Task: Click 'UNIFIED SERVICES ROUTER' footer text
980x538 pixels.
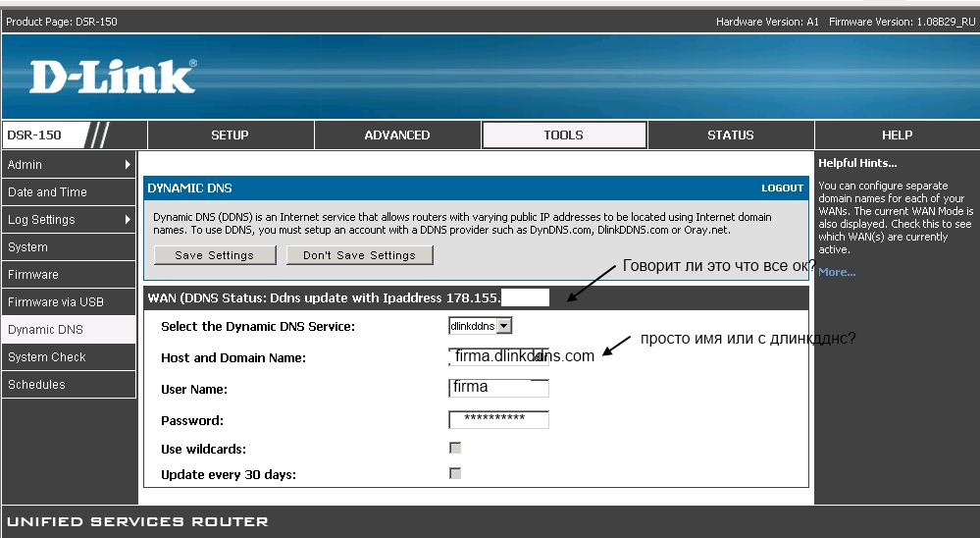Action: pos(137,521)
